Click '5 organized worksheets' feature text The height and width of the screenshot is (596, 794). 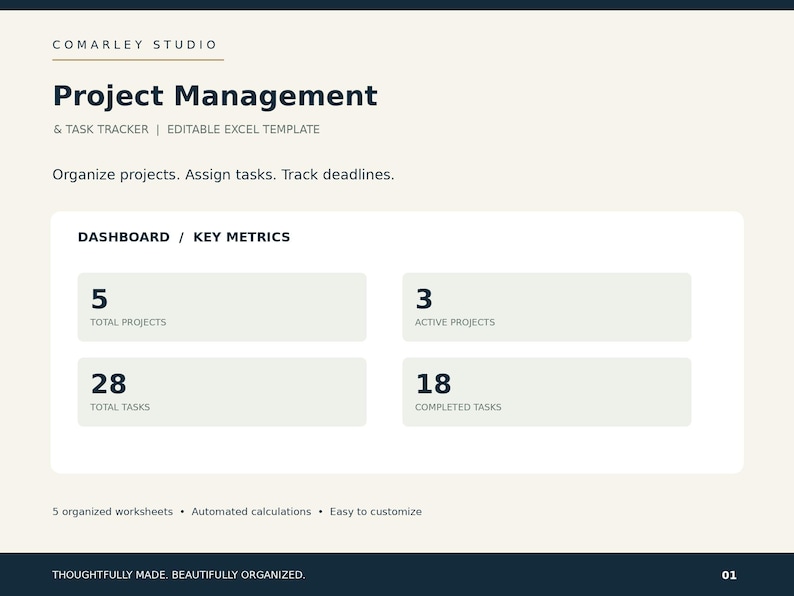(112, 512)
